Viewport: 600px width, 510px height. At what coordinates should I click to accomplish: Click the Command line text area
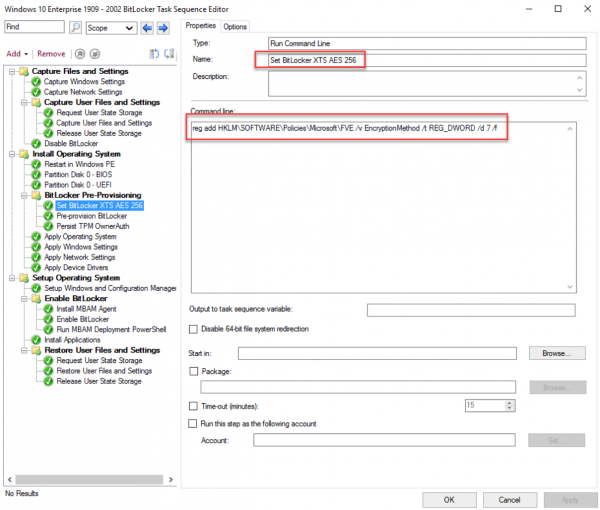click(384, 208)
